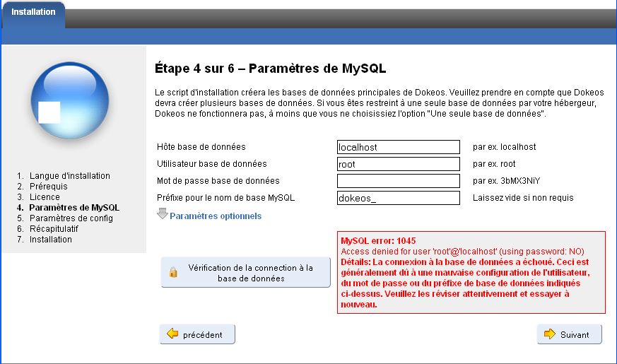Select step 6 Récapitulatif
The height and width of the screenshot is (364, 617).
[x=54, y=229]
